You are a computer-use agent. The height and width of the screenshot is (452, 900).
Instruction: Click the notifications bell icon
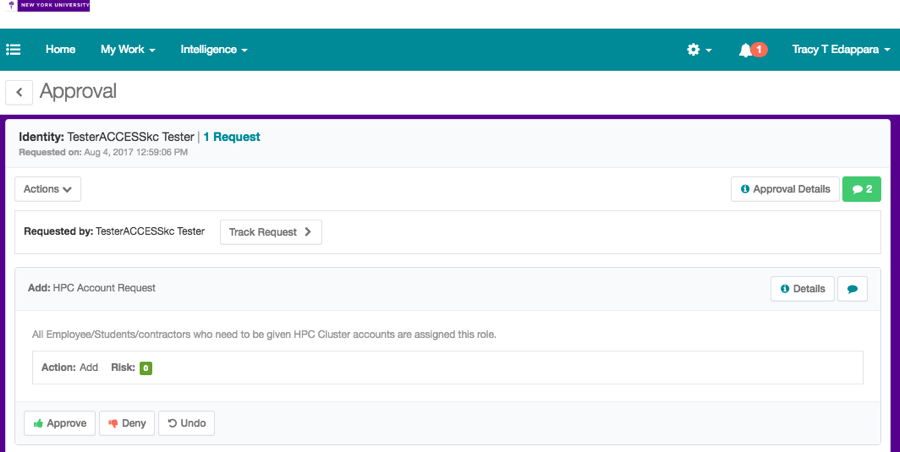745,50
